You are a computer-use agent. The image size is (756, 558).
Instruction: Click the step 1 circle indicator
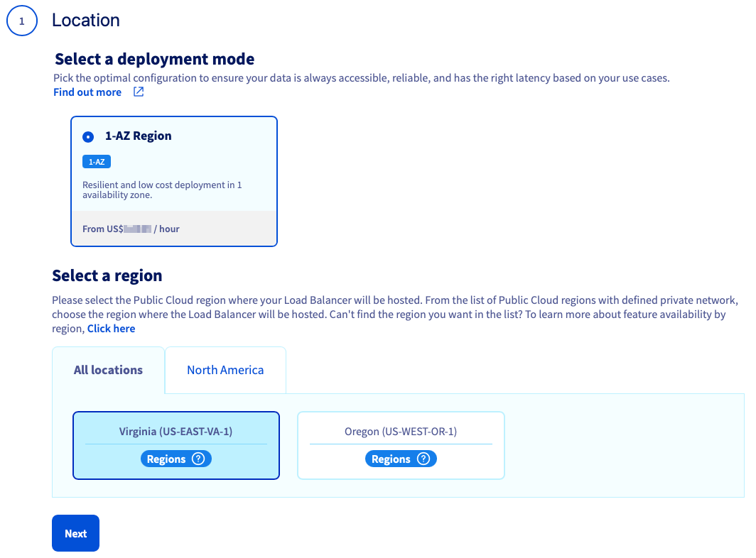22,21
